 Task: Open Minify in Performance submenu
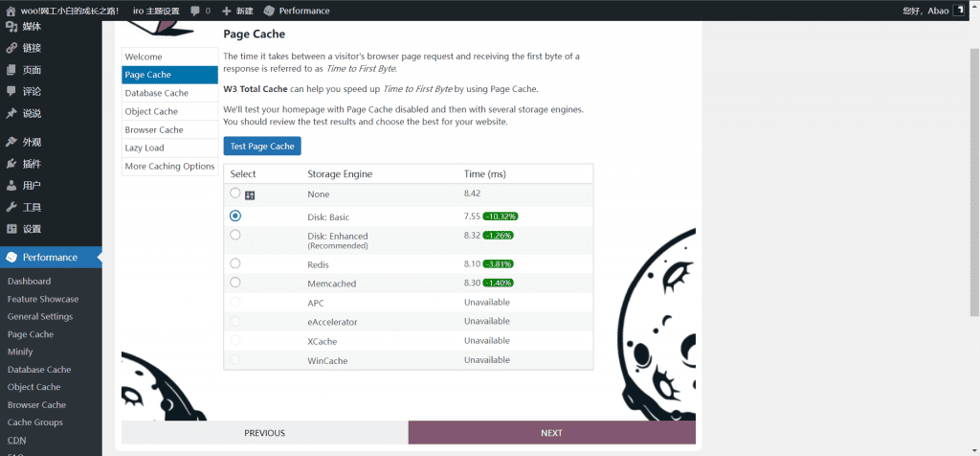[x=20, y=352]
